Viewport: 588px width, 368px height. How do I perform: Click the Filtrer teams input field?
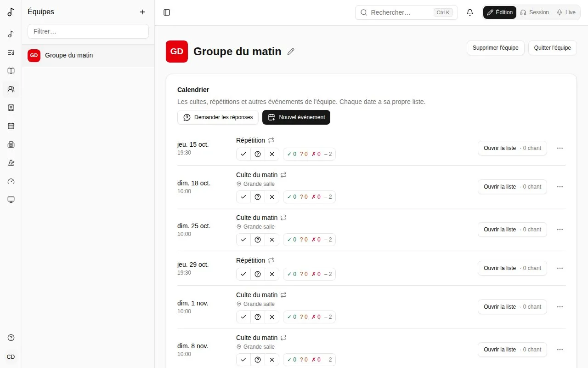pyautogui.click(x=88, y=31)
